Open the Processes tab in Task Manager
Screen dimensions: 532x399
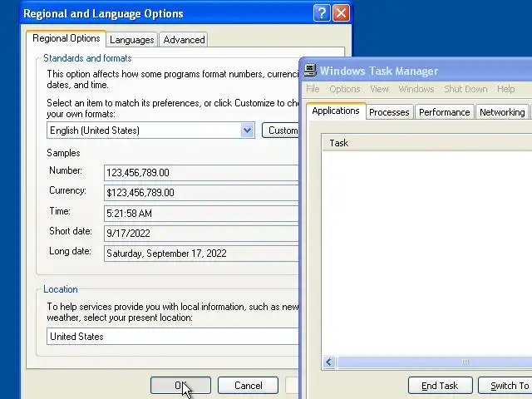click(x=389, y=112)
